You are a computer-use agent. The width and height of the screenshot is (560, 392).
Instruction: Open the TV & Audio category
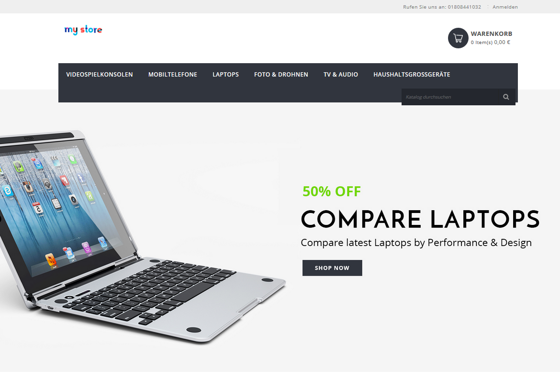click(340, 74)
